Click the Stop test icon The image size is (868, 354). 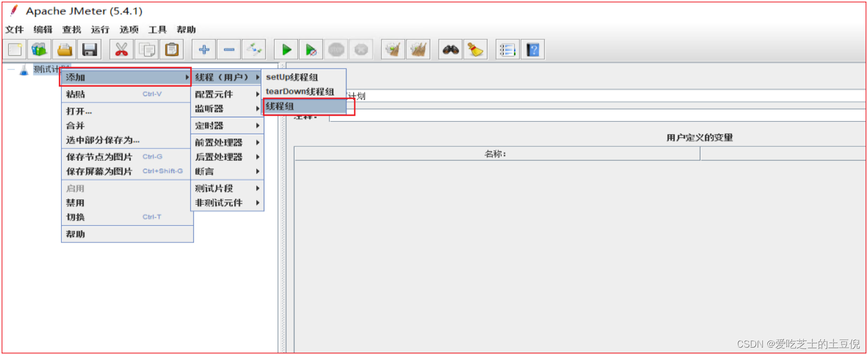click(x=336, y=50)
